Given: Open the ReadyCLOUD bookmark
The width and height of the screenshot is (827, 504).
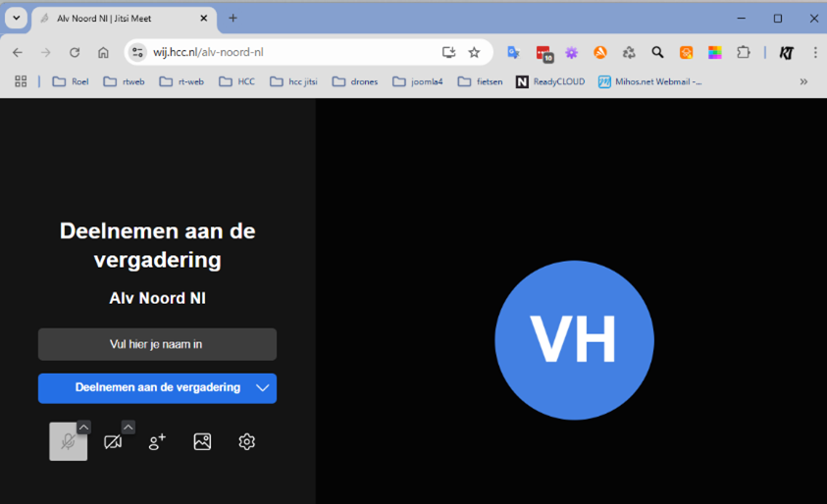Looking at the screenshot, I should coord(550,81).
